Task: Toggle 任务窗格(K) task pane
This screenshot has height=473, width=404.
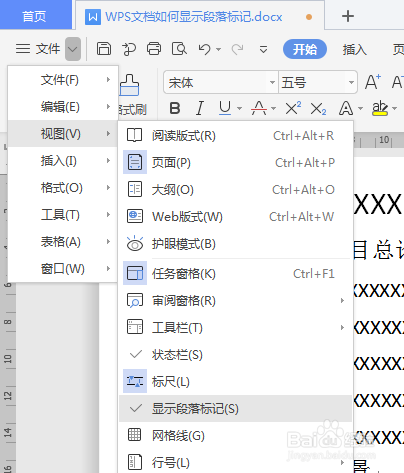Action: click(235, 274)
